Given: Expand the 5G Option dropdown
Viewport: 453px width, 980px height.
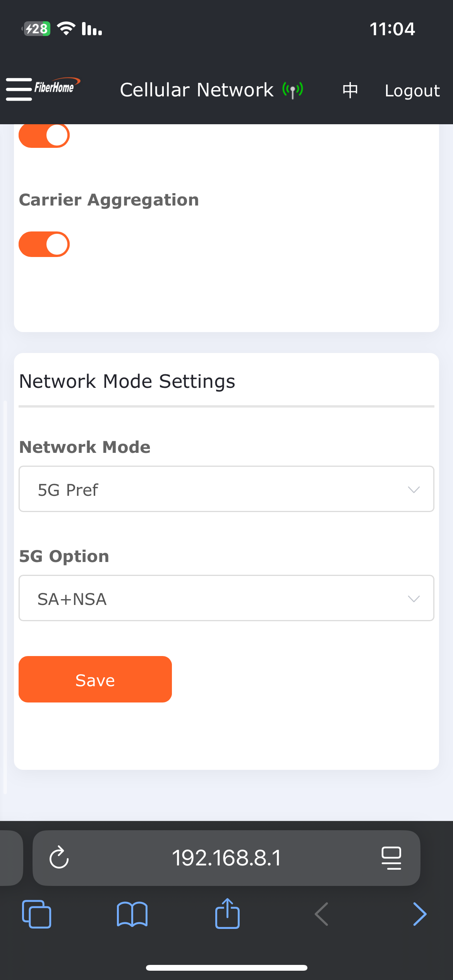Looking at the screenshot, I should pyautogui.click(x=226, y=598).
